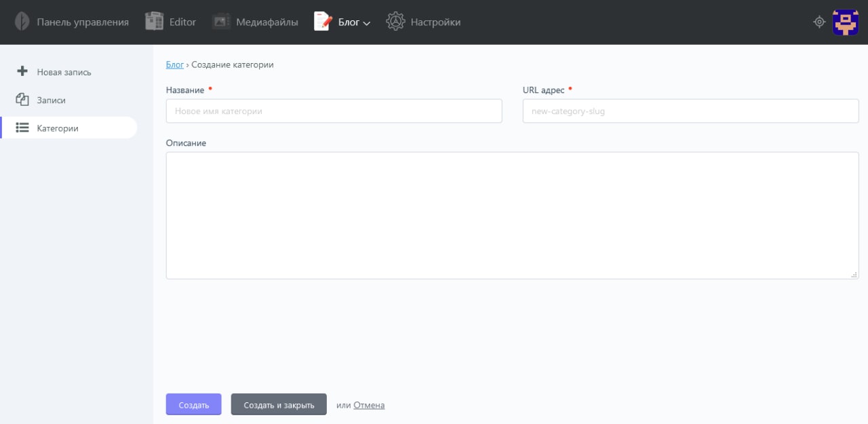Screen dimensions: 868x424
Task: Click the Editor book icon
Action: pos(155,22)
